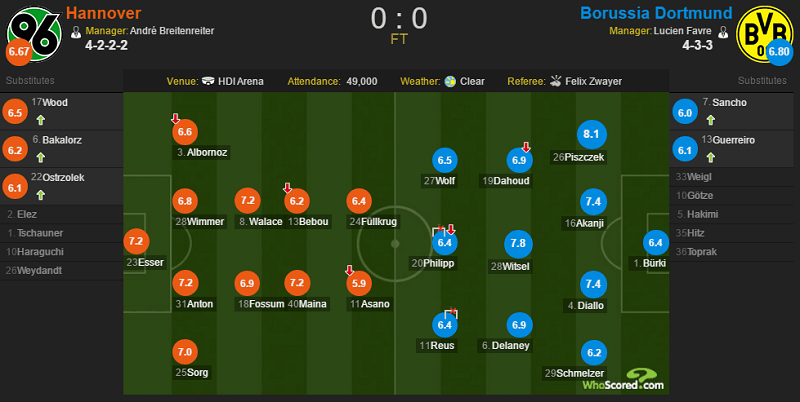
Task: Click Sancho's green substituted-on arrow
Action: (x=710, y=120)
